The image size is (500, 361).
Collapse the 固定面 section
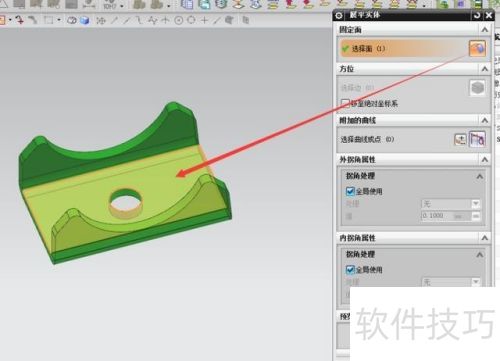click(x=485, y=30)
